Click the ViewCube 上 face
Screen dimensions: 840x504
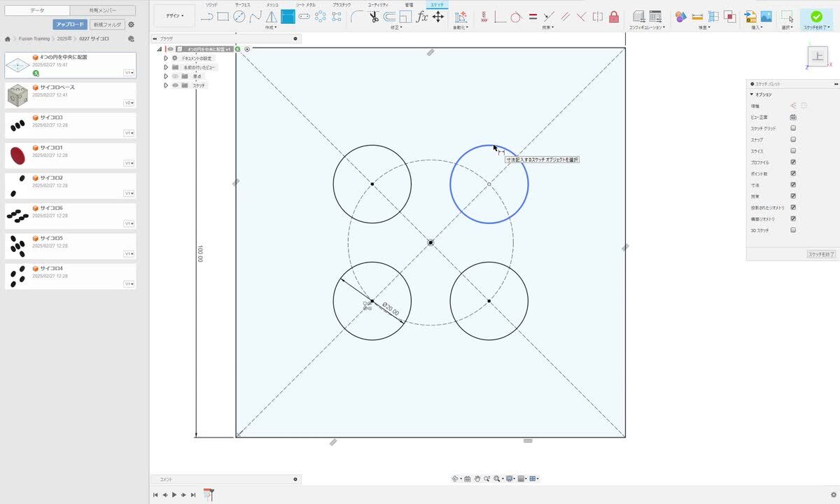point(818,56)
